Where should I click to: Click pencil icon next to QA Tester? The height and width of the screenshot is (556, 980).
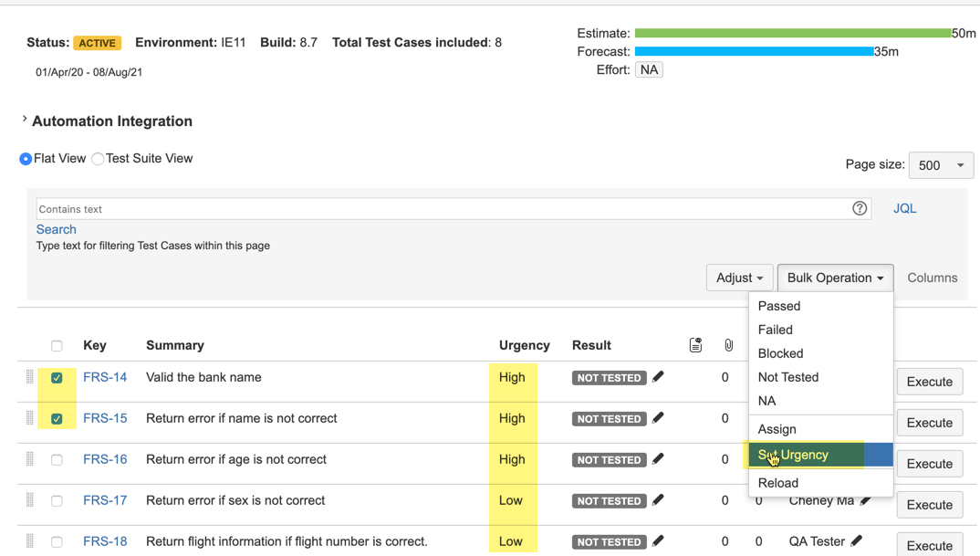point(856,541)
